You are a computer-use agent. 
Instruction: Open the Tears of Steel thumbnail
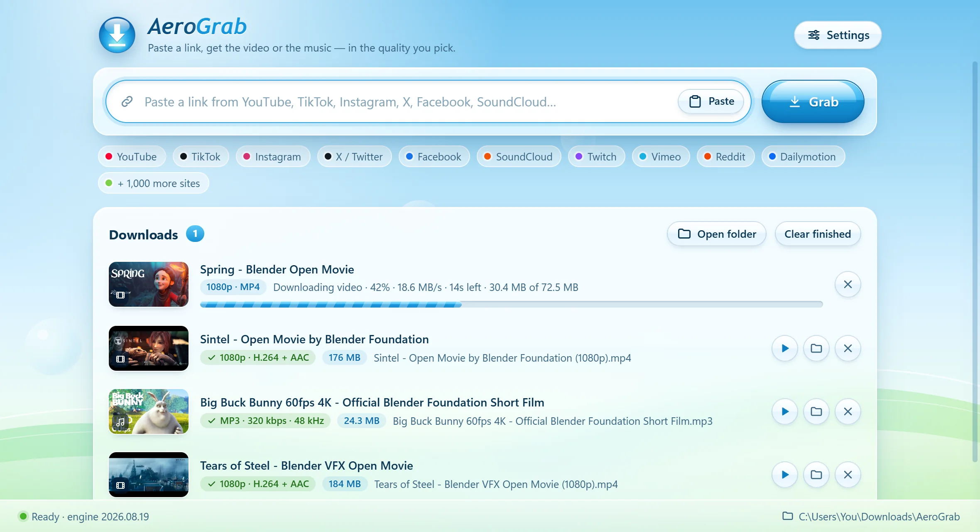tap(149, 475)
